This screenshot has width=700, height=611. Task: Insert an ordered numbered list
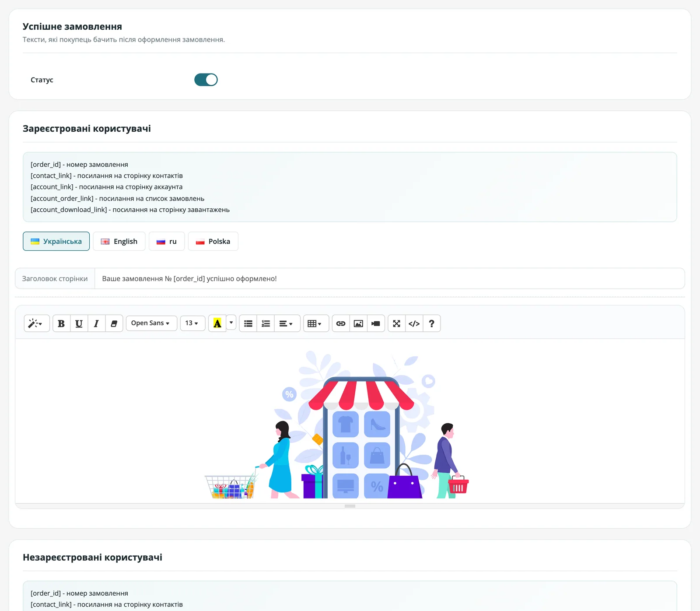(266, 323)
